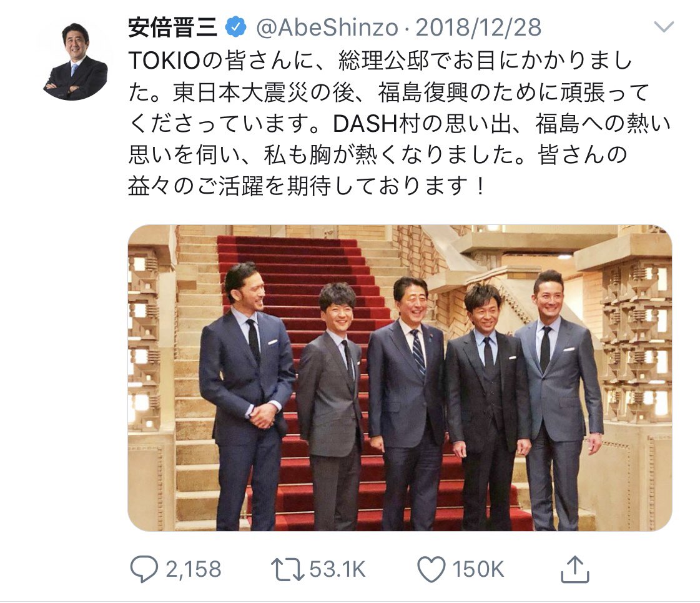Retweet this post using the arrows icon
The width and height of the screenshot is (700, 603).
click(287, 569)
